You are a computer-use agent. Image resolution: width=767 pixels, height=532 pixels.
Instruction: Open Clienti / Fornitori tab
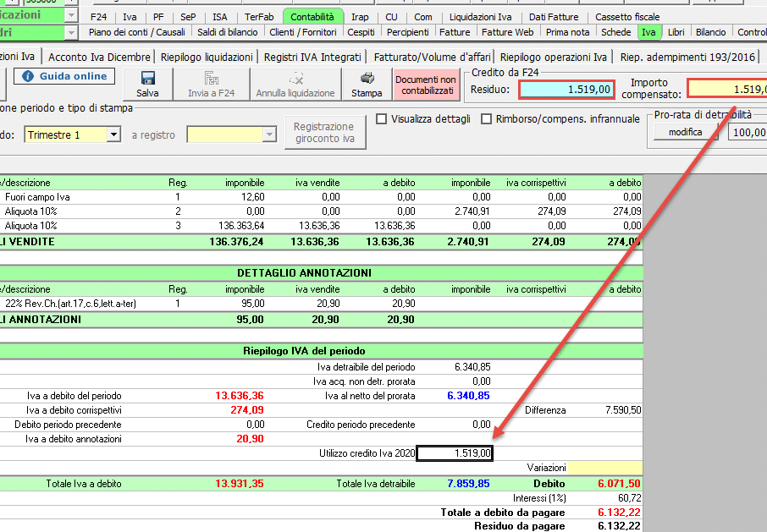coord(303,32)
